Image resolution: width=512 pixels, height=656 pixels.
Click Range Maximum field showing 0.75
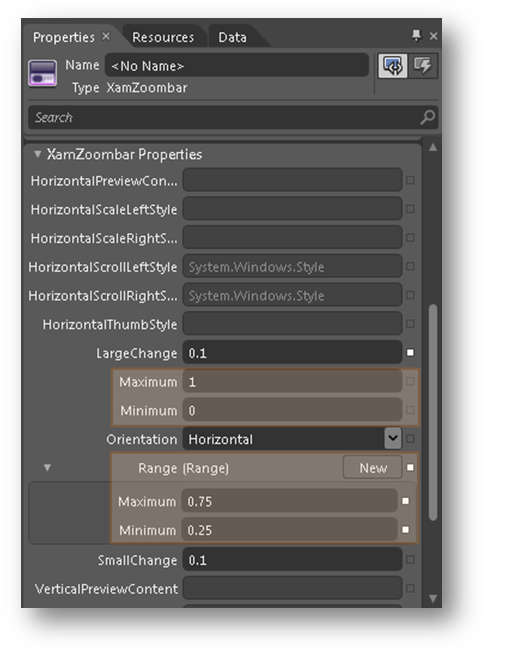[289, 501]
